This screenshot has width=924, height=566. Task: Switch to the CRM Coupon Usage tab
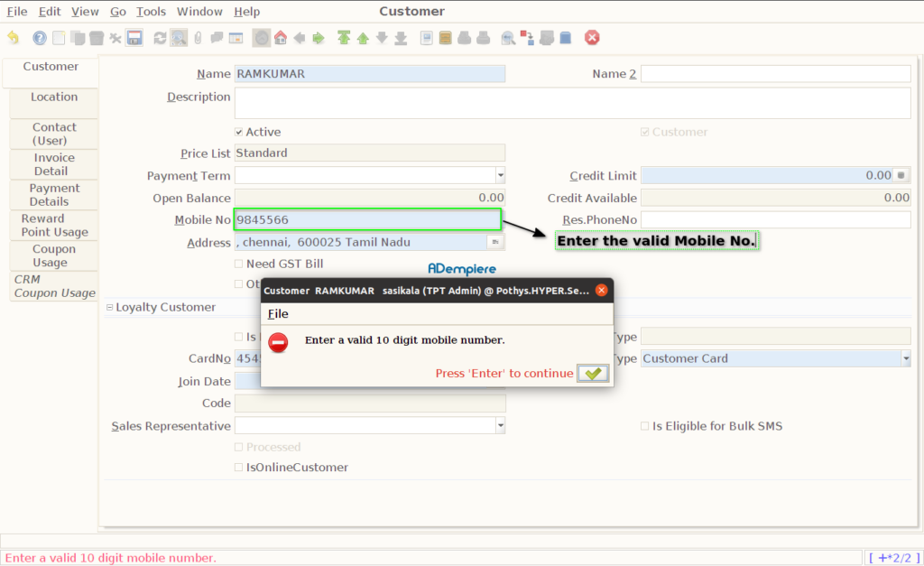click(x=53, y=286)
